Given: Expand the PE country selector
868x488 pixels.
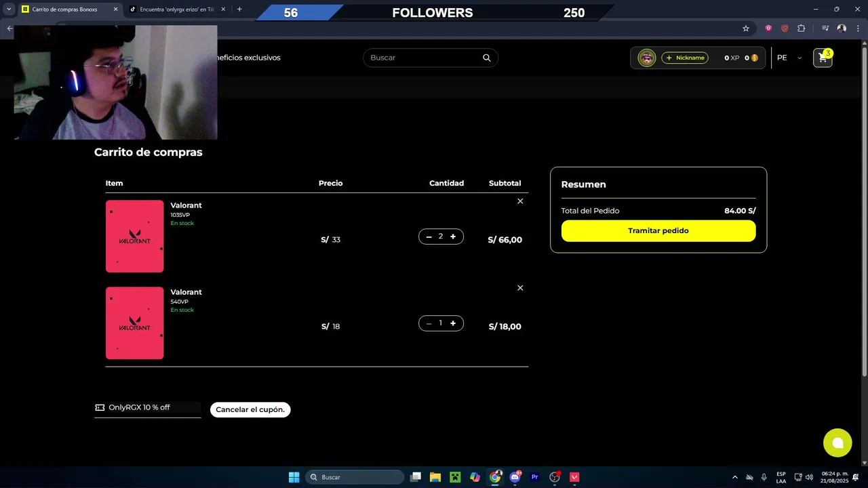Looking at the screenshot, I should [x=789, y=58].
